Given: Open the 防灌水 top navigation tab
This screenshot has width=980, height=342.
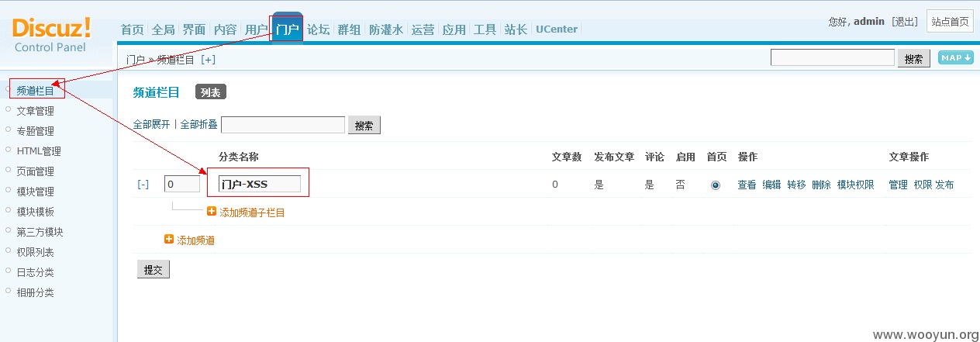Looking at the screenshot, I should 386,29.
